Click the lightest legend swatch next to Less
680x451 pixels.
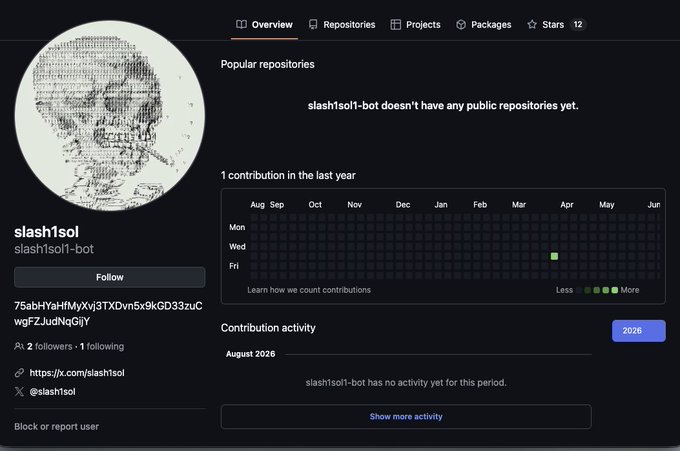click(579, 290)
